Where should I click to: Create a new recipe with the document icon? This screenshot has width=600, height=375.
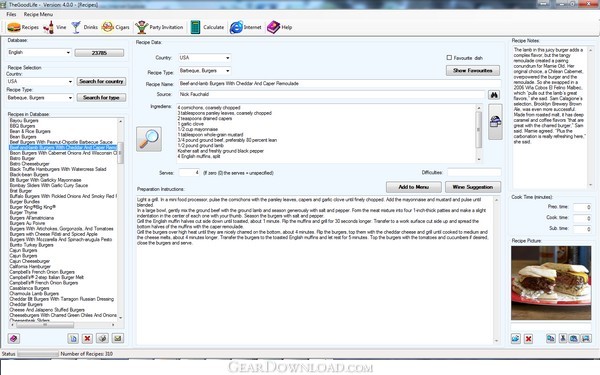click(73, 338)
